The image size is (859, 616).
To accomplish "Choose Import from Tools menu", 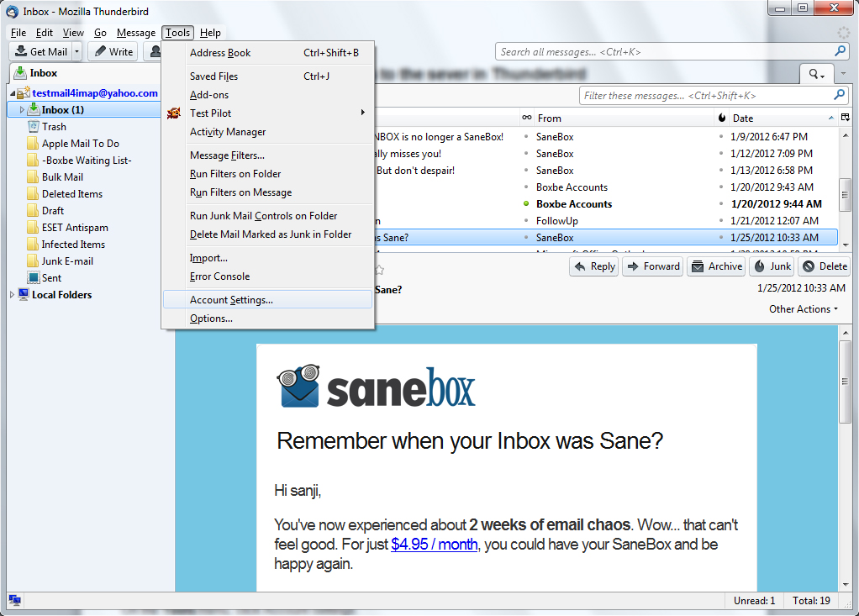I will [x=268, y=257].
